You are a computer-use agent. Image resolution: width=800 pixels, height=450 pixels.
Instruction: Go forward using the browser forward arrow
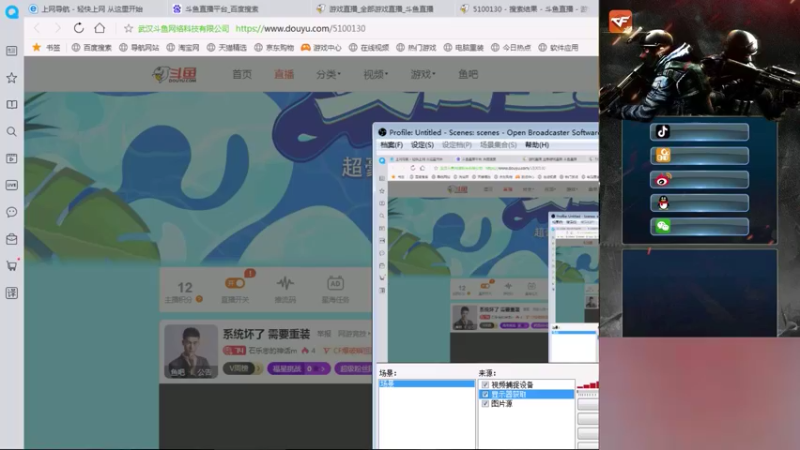coord(57,29)
